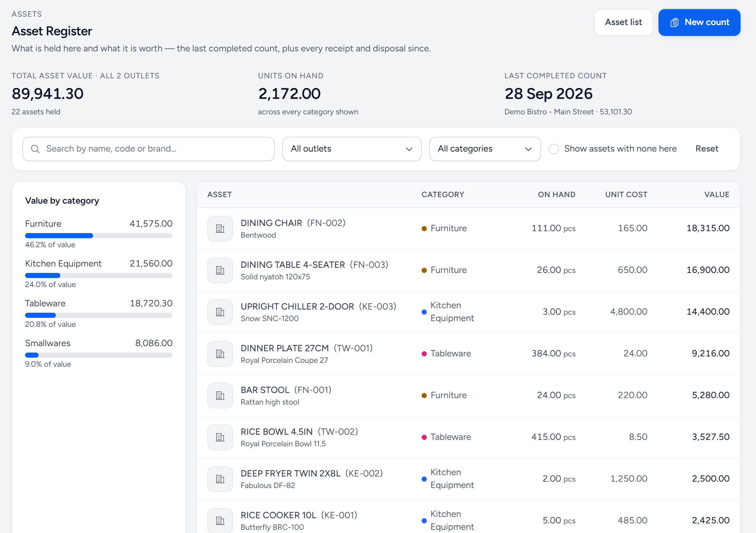Click the DEEP FRYER TWIN 2X8L asset icon

click(220, 479)
